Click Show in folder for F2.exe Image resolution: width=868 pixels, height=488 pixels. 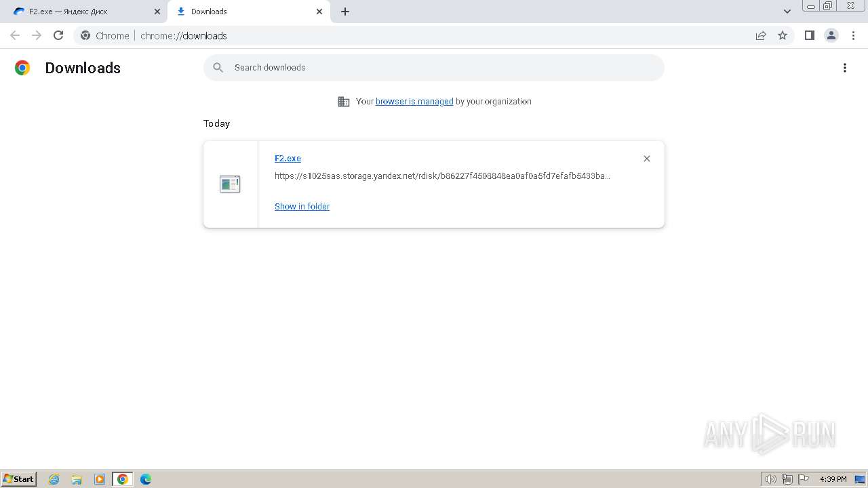(302, 207)
